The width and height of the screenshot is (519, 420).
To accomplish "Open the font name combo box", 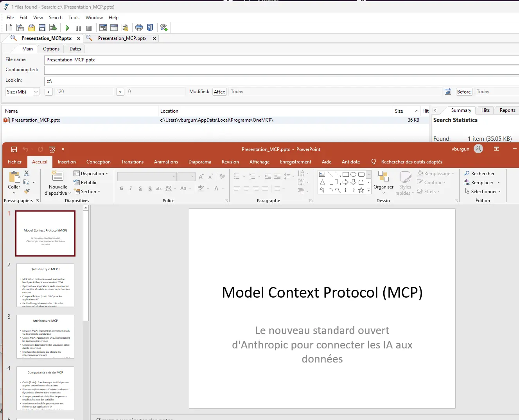I will tap(147, 177).
